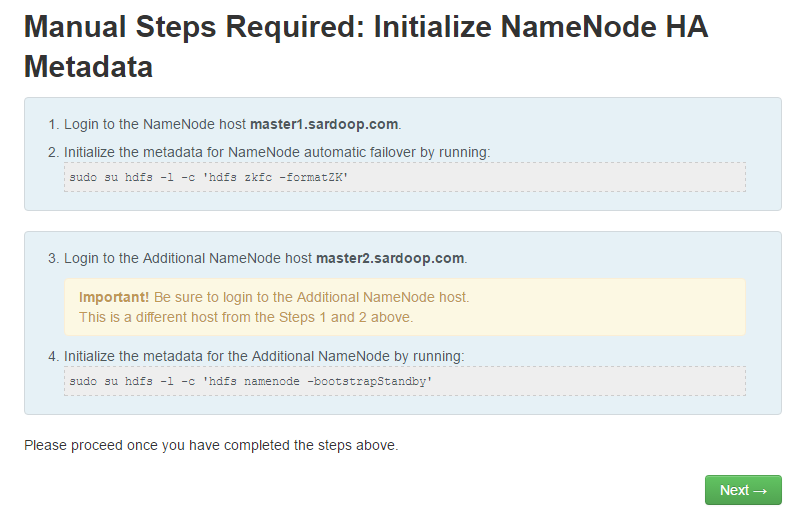Image resolution: width=803 pixels, height=511 pixels.
Task: Click the bold 'Important!' label
Action: [114, 297]
